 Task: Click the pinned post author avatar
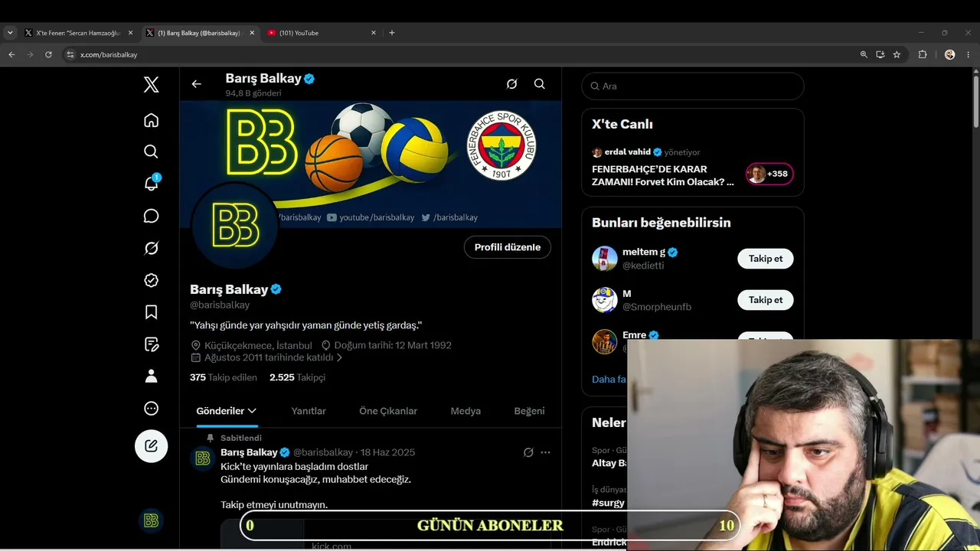[x=203, y=458]
